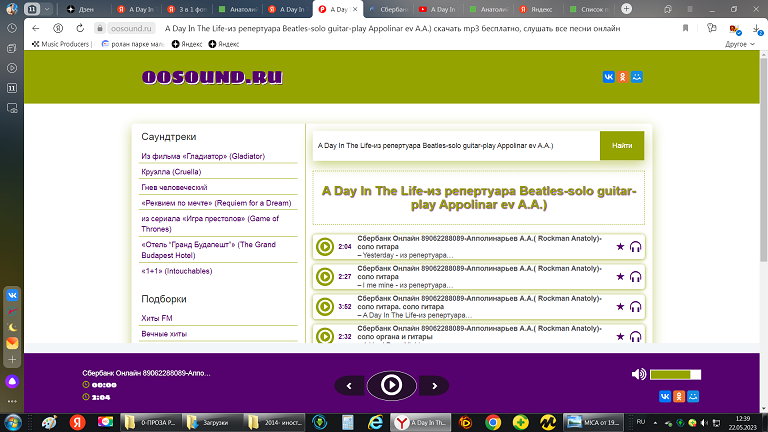Mute the player using the speaker icon
Image resolution: width=768 pixels, height=432 pixels.
click(x=639, y=374)
